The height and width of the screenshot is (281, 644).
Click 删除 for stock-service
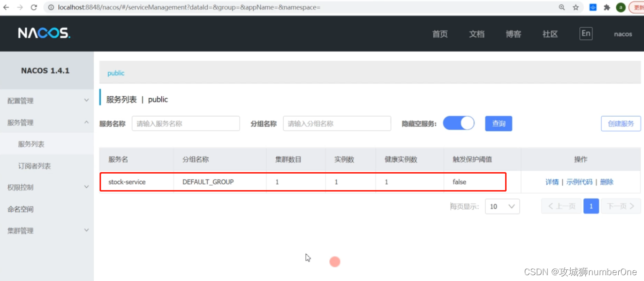pyautogui.click(x=607, y=182)
